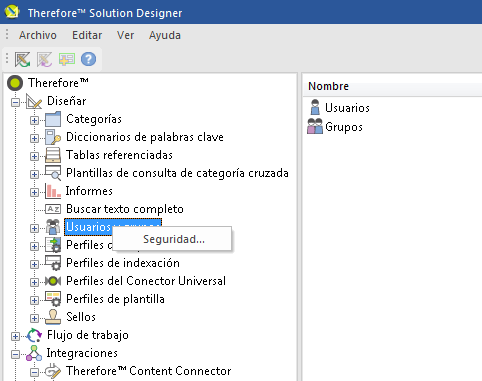Image resolution: width=482 pixels, height=381 pixels.
Task: Select Perfiles de plantilla label
Action: pyautogui.click(x=115, y=299)
